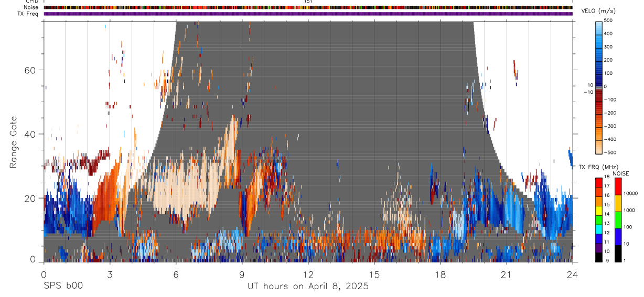Click the 12 tick on the UT axis
The height and width of the screenshot is (297, 644).
coord(308,273)
